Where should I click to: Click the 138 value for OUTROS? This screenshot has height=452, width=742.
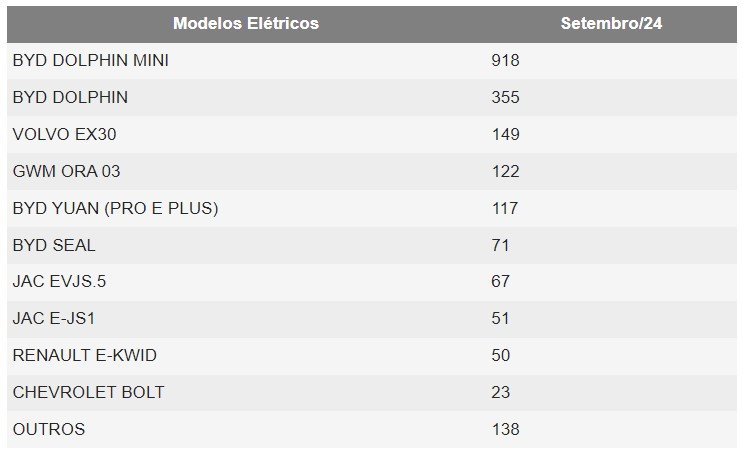(505, 429)
